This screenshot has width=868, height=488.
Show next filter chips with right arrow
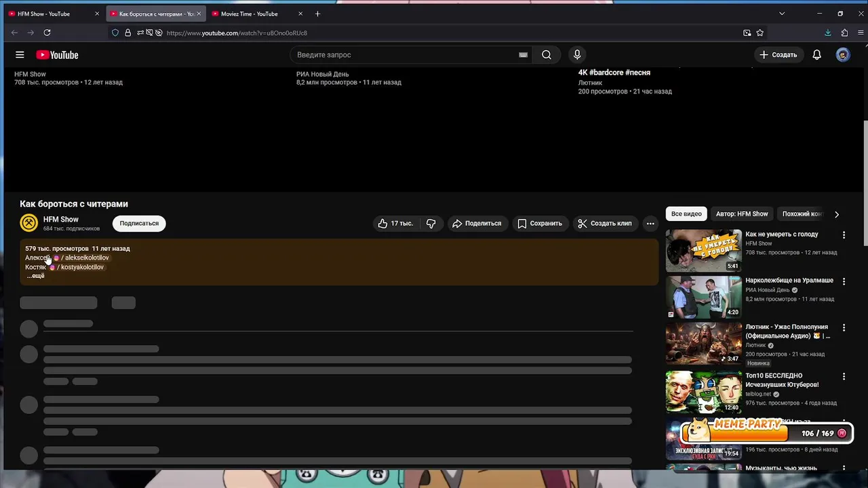[836, 214]
